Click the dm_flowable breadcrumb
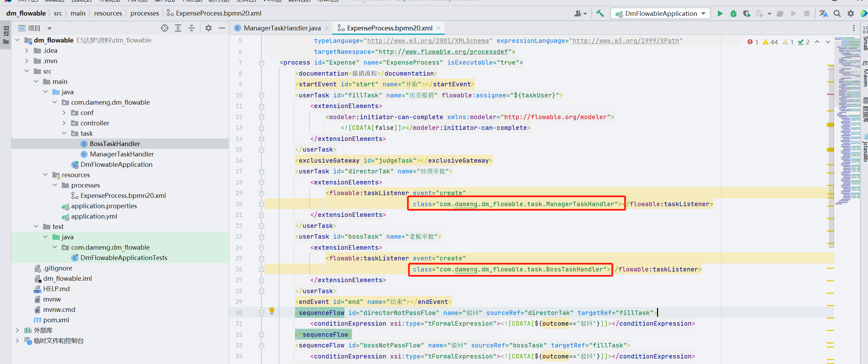Image resolution: width=868 pixels, height=364 pixels. click(x=26, y=13)
